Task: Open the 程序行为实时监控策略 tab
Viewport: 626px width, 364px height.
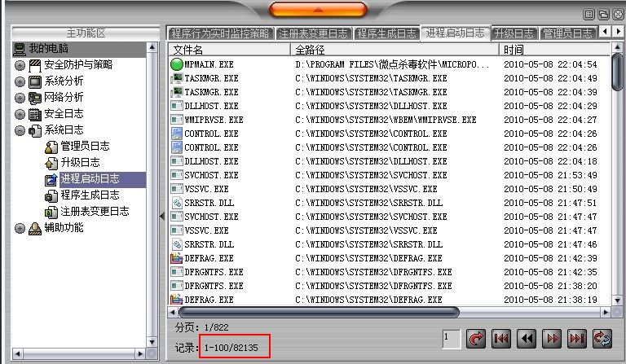Action: pyautogui.click(x=220, y=33)
